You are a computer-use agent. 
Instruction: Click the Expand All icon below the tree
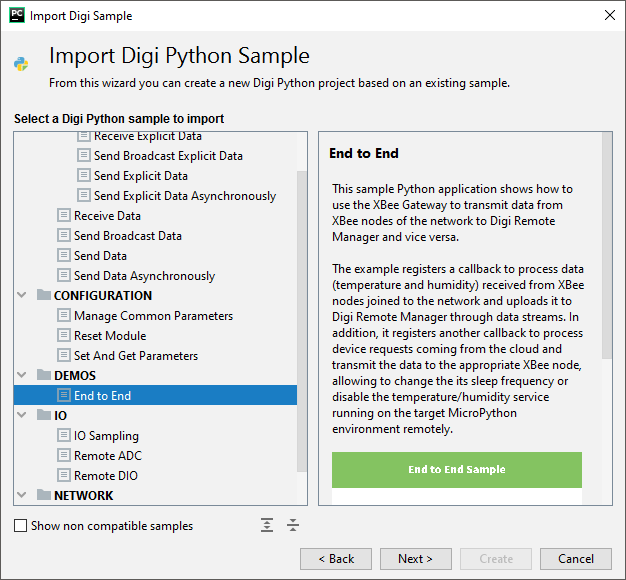click(x=267, y=525)
